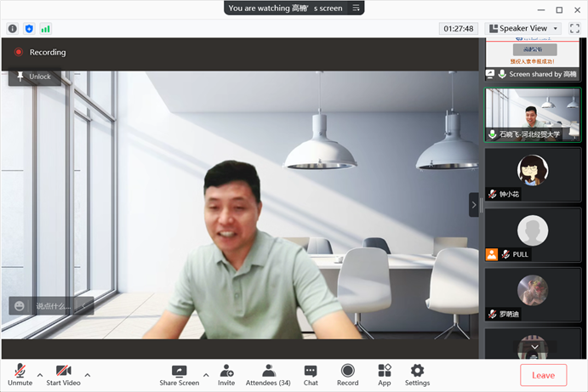Start Video camera toggle
The height and width of the screenshot is (392, 588).
[63, 374]
